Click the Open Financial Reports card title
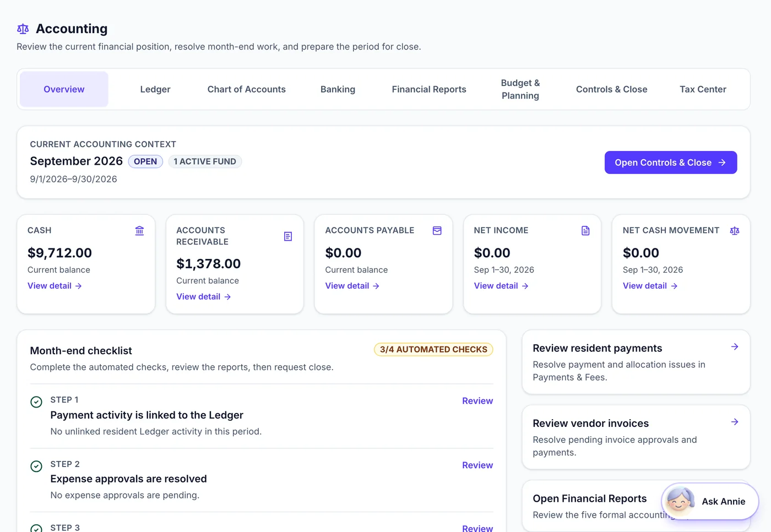Image resolution: width=771 pixels, height=532 pixels. 590,498
